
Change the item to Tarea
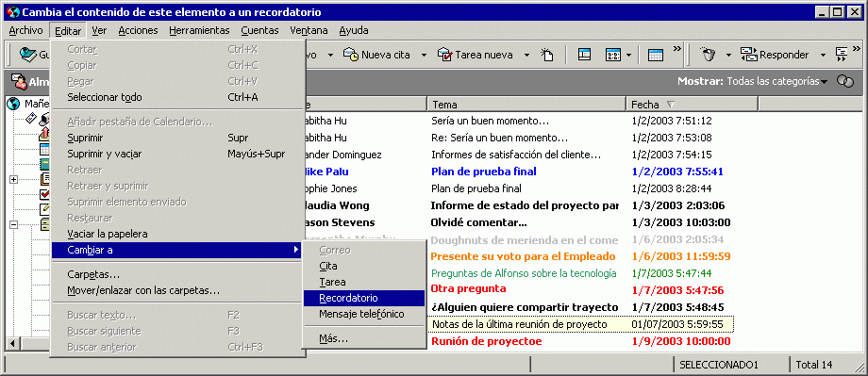(364, 282)
